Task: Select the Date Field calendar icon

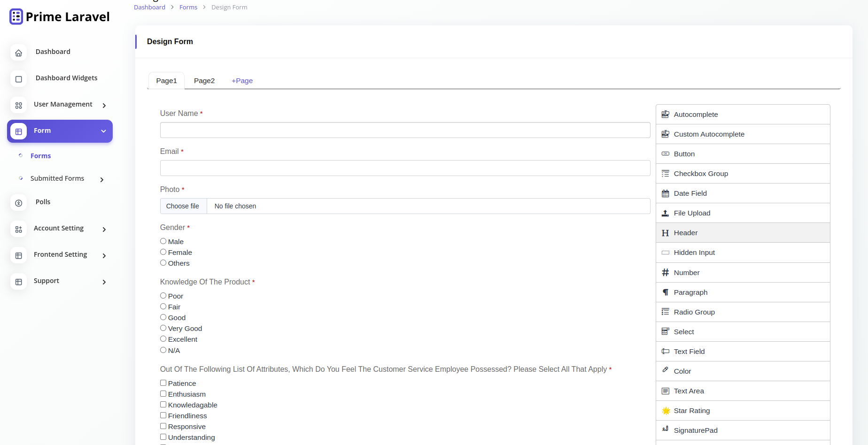Action: point(665,193)
